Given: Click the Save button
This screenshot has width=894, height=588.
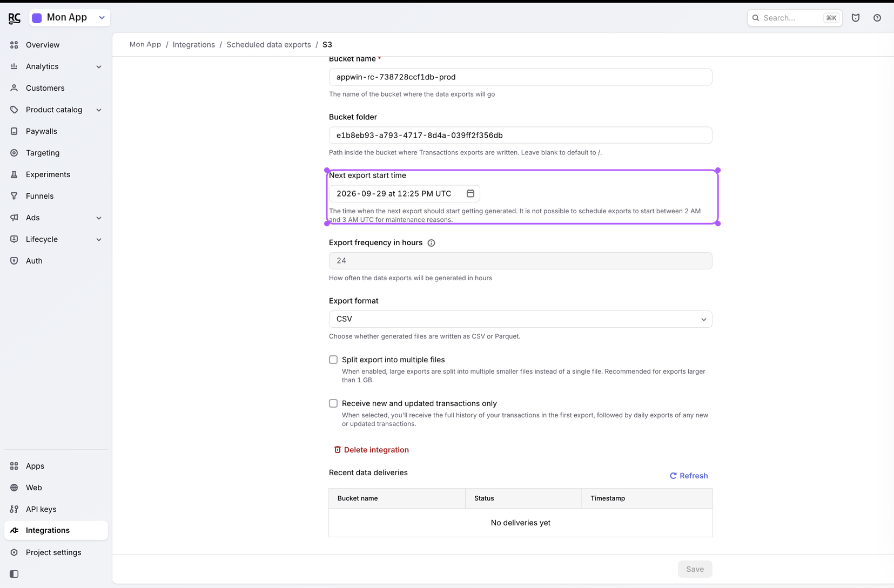Looking at the screenshot, I should click(695, 569).
